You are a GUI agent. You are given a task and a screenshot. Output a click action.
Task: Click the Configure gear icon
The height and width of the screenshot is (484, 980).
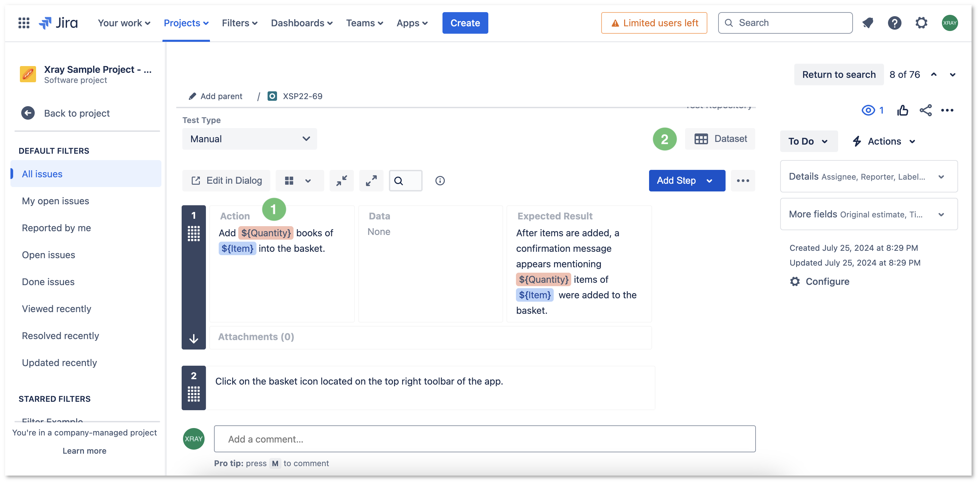coord(795,281)
